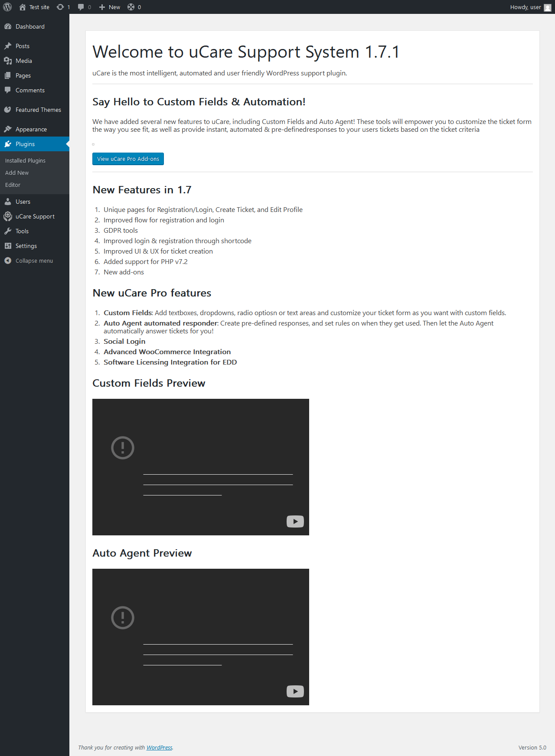Click the "Version 5.0" footer text
The image size is (555, 756).
tap(532, 747)
